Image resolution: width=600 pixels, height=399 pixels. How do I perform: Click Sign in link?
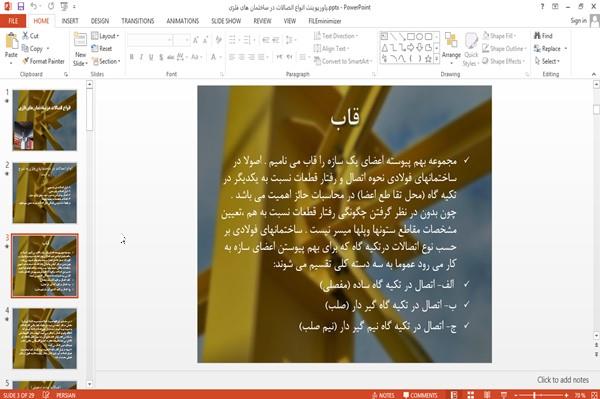[x=578, y=21]
